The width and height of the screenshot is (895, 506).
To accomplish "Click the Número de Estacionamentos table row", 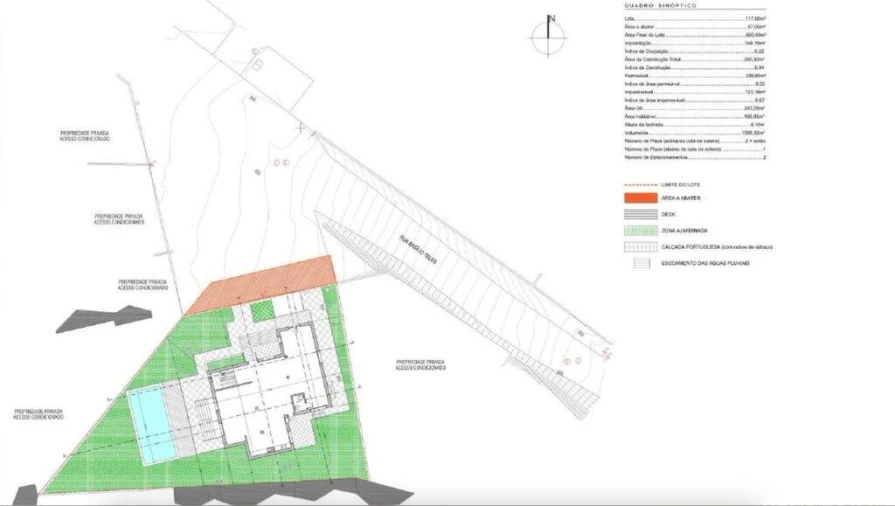I will (695, 157).
